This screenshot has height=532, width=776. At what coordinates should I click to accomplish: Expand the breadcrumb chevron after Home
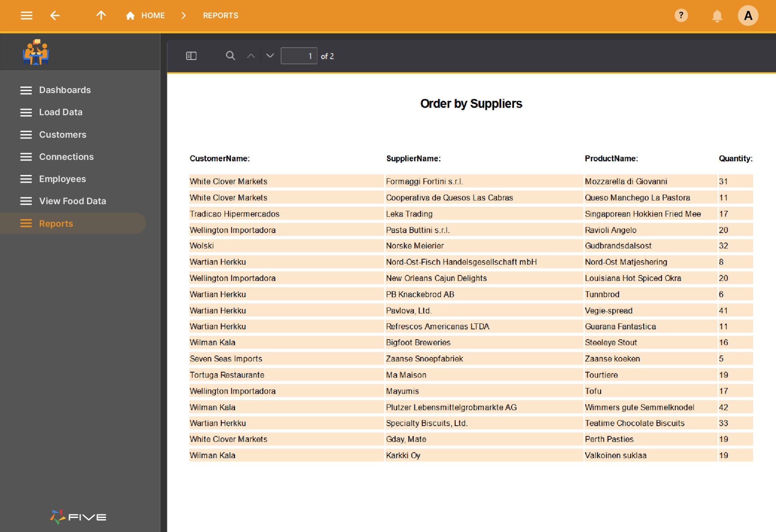click(183, 15)
